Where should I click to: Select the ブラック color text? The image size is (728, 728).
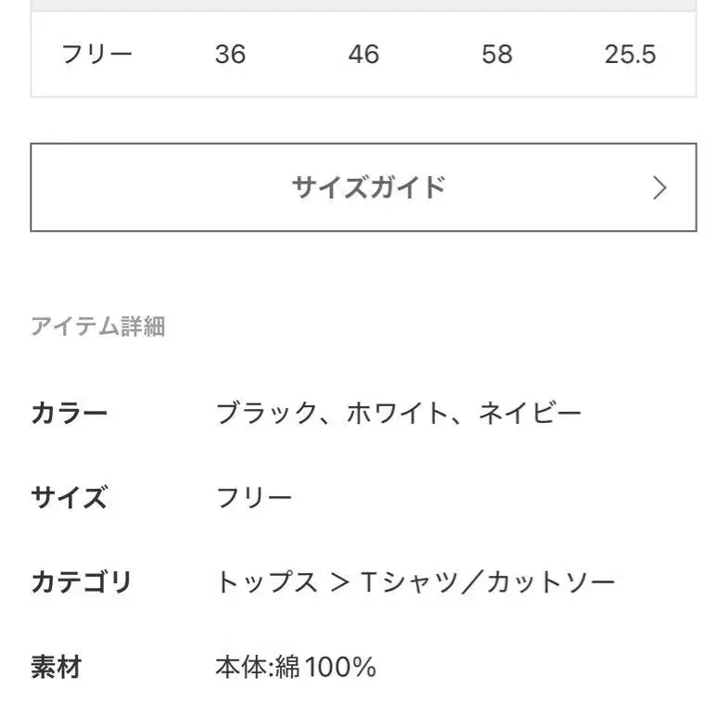[266, 413]
